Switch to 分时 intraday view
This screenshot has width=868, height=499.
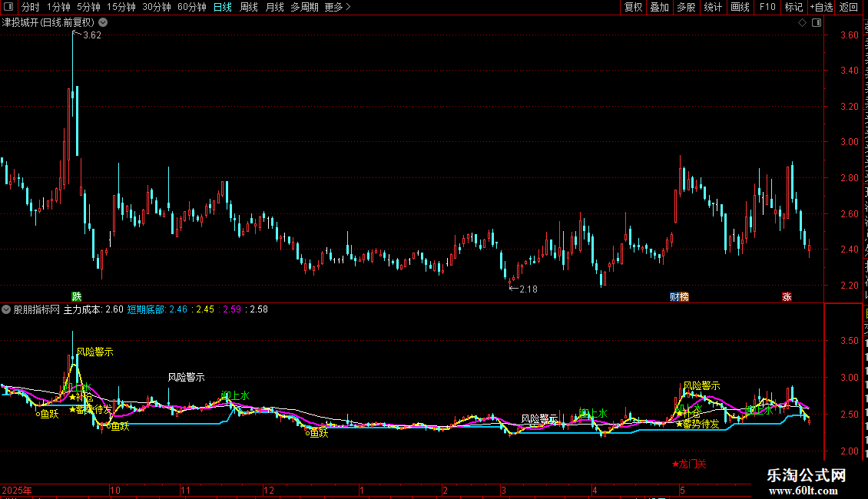(31, 7)
